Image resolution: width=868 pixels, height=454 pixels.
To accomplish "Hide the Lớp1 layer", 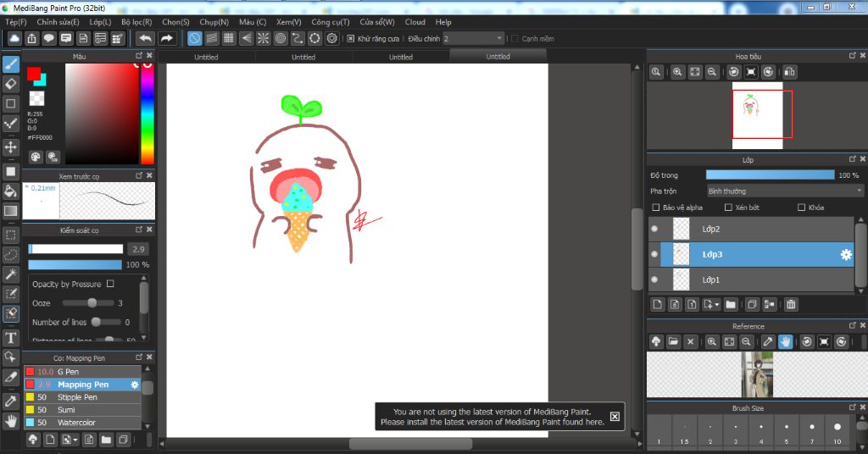I will pos(655,280).
